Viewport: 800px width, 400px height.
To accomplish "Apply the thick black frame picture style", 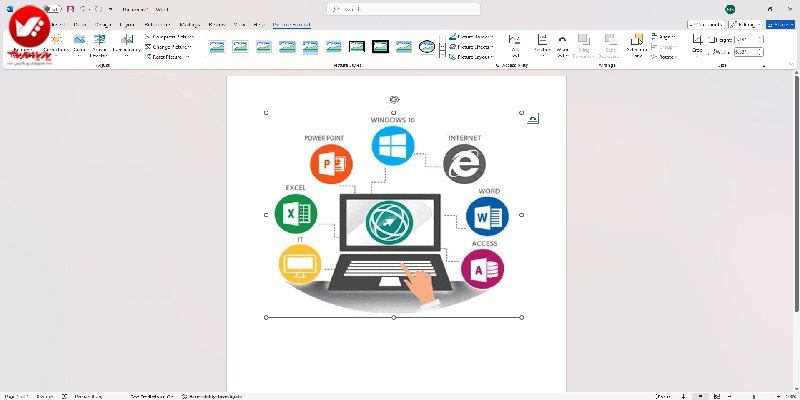I will point(380,46).
